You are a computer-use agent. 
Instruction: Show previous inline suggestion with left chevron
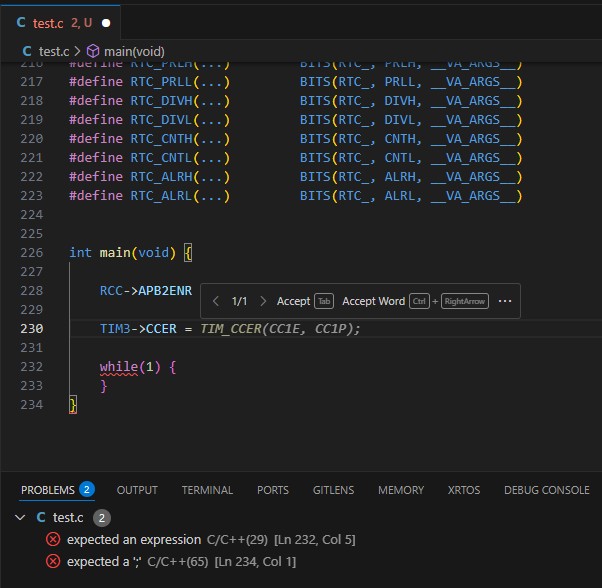pyautogui.click(x=215, y=301)
